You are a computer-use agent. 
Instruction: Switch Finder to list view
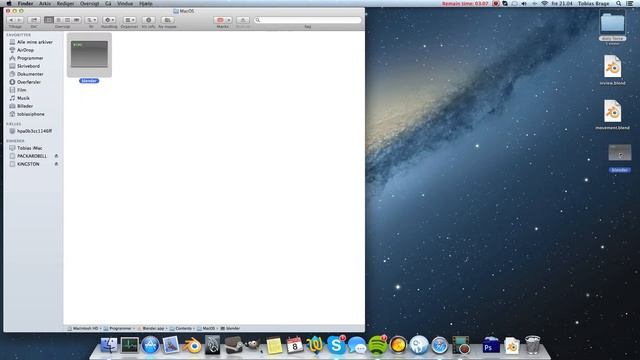coord(58,20)
